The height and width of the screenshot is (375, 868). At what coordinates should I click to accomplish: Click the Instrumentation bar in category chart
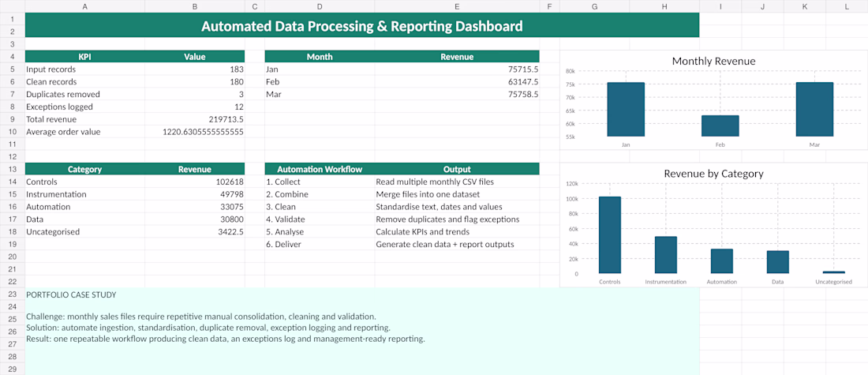(665, 255)
